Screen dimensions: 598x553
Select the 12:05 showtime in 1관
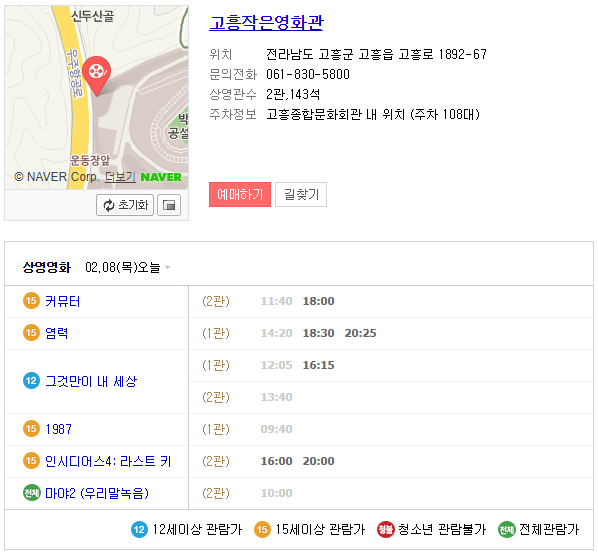pyautogui.click(x=276, y=365)
